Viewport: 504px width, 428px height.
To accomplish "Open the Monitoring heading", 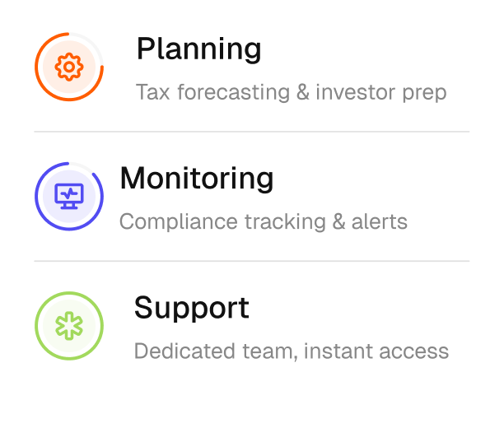I will point(196,179).
